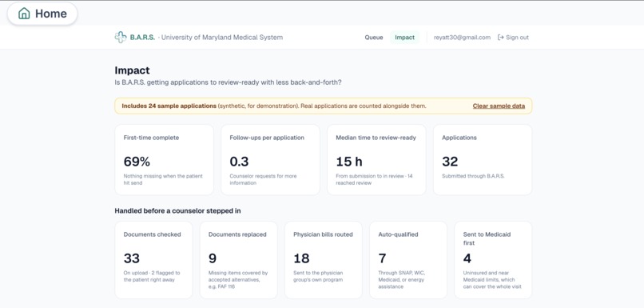Click the 32 applications value

point(450,162)
